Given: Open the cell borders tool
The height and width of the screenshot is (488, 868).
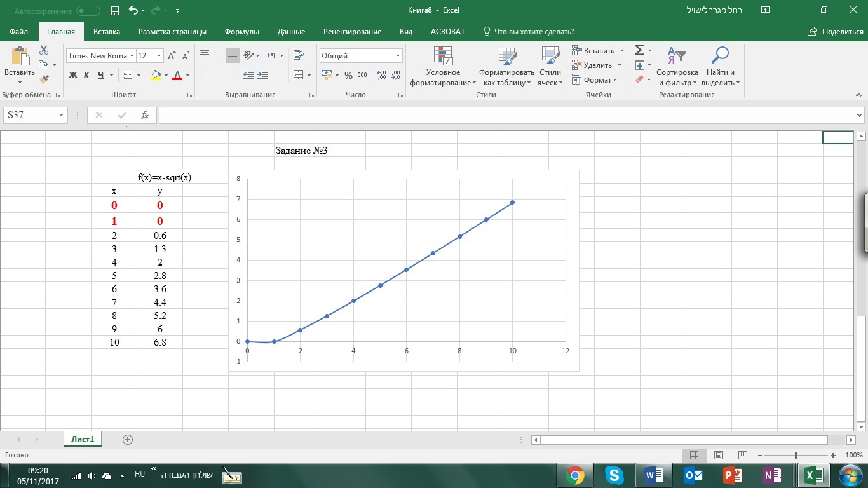Looking at the screenshot, I should coord(128,75).
